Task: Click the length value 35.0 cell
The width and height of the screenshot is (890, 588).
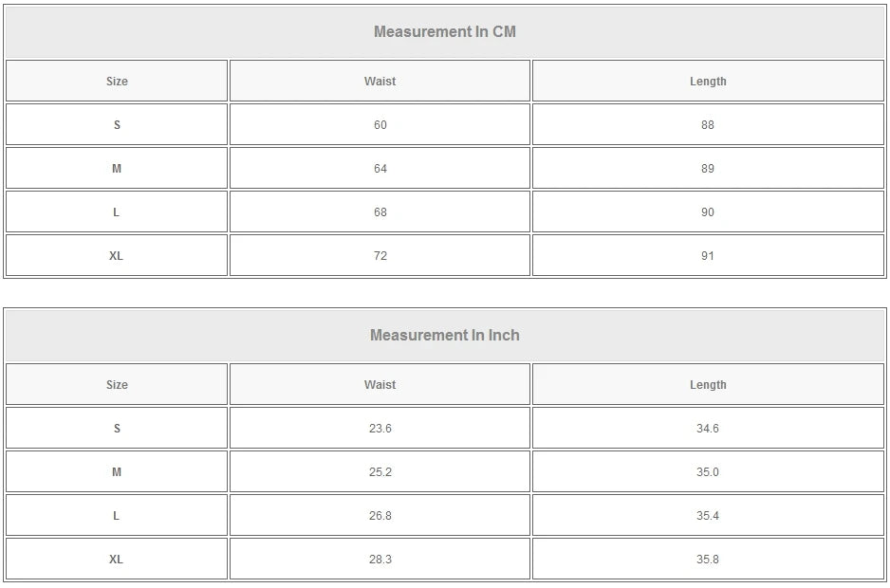Action: pos(708,472)
